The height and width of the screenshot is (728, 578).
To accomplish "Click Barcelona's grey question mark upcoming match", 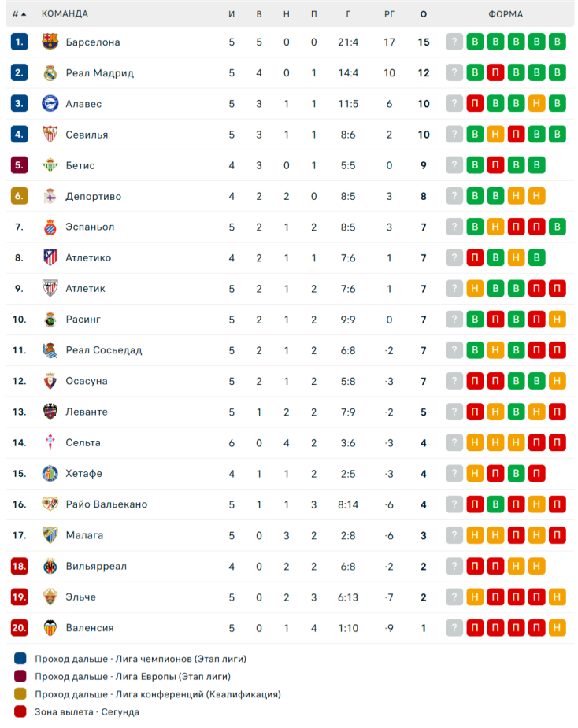I will click(x=454, y=42).
